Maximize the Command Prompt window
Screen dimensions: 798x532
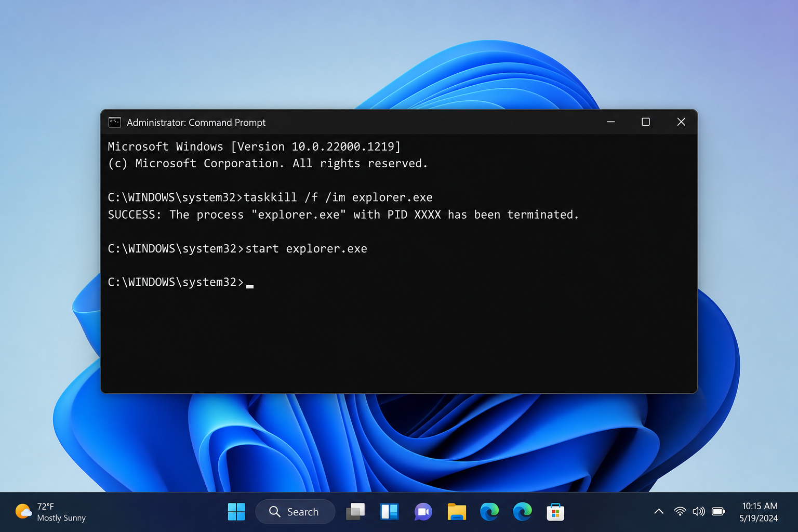tap(646, 122)
